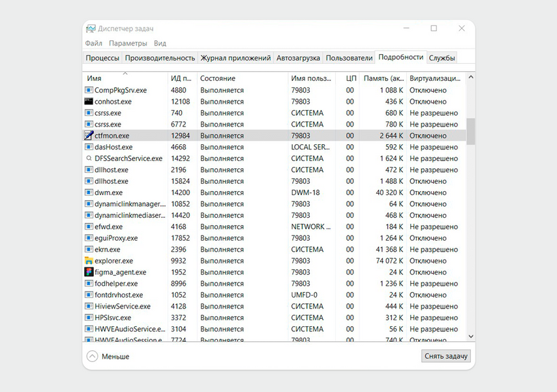Click the UMFD-0 user name cell

coord(304,295)
